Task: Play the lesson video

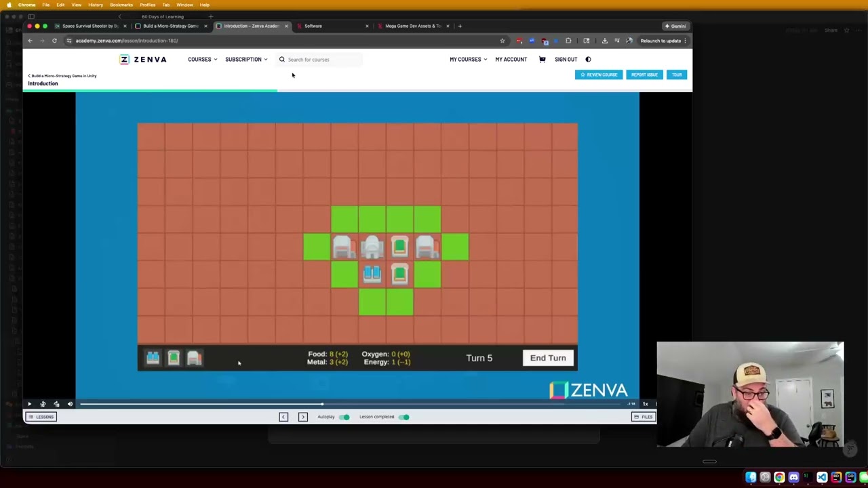Action: pos(29,404)
